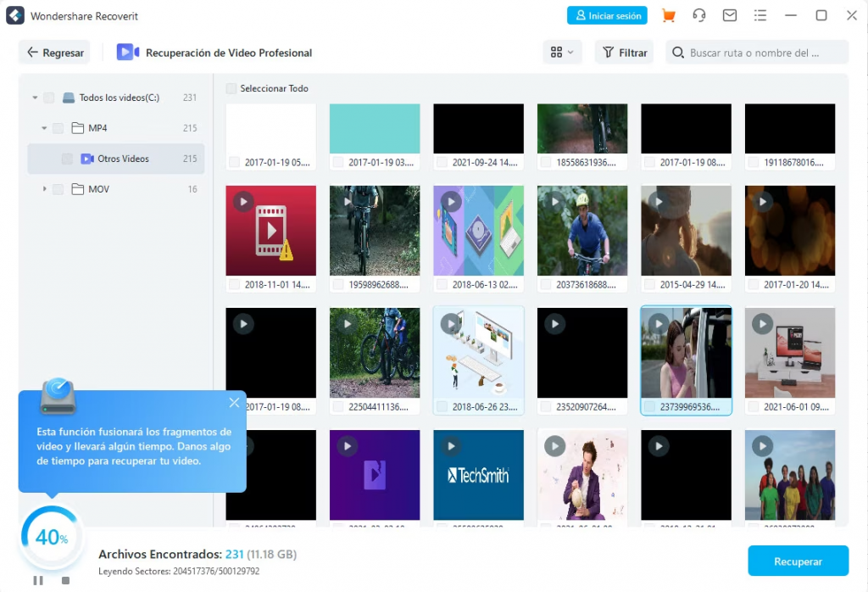Open the hamburger list menu icon
The width and height of the screenshot is (868, 592).
point(759,15)
